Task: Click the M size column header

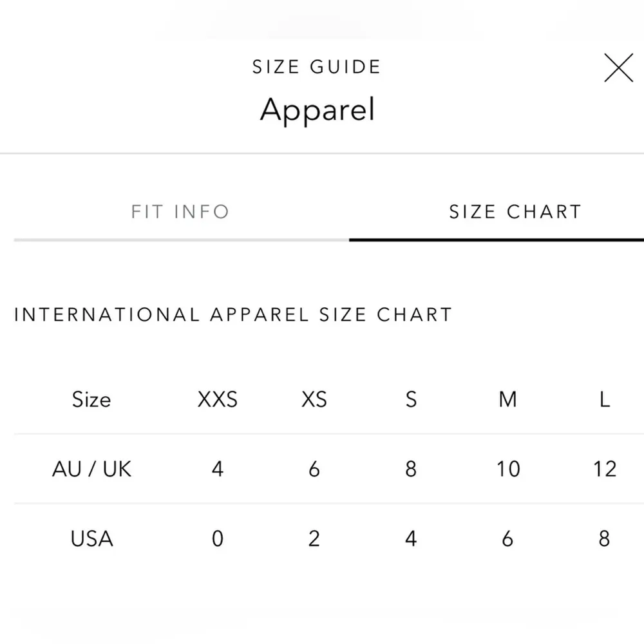Action: 507,400
